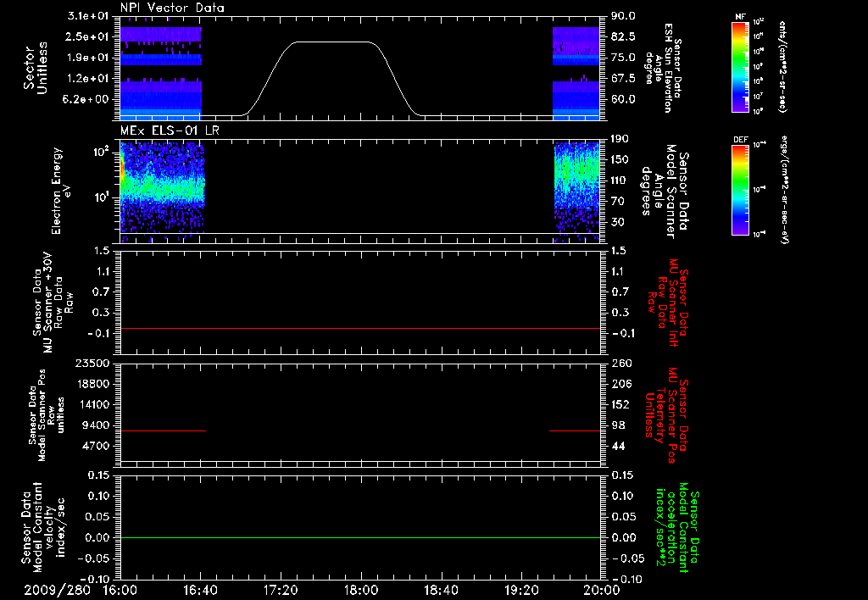Viewport: 868px width, 600px height.
Task: Click the "20:00" time tick label
Action: [603, 590]
